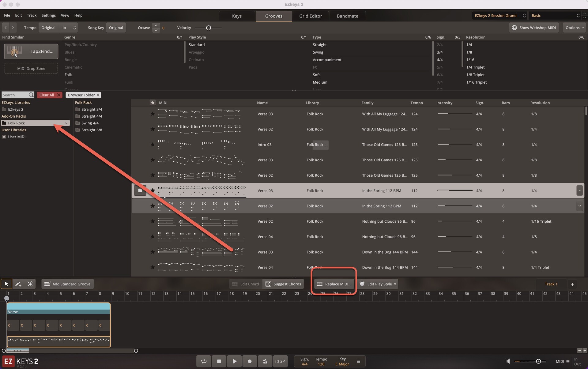Click the Clear All filters button
This screenshot has width=588, height=369.
[49, 95]
